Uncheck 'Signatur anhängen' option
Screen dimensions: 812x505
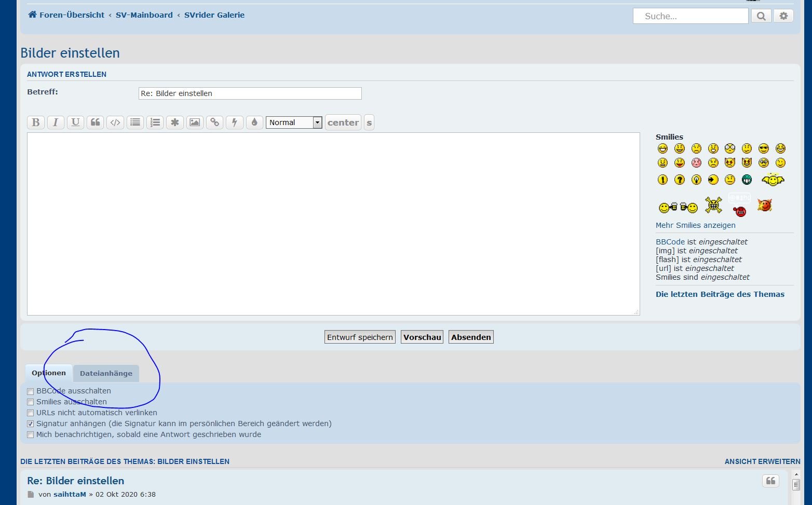pyautogui.click(x=31, y=424)
